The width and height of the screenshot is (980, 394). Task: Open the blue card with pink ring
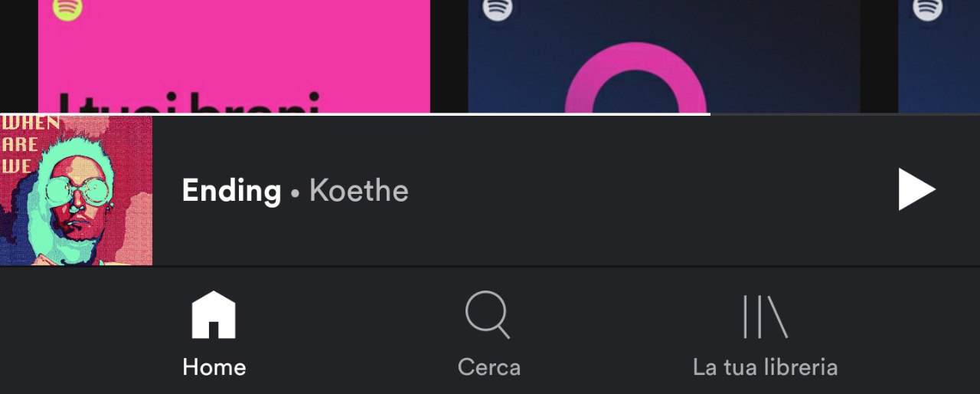tap(664, 57)
